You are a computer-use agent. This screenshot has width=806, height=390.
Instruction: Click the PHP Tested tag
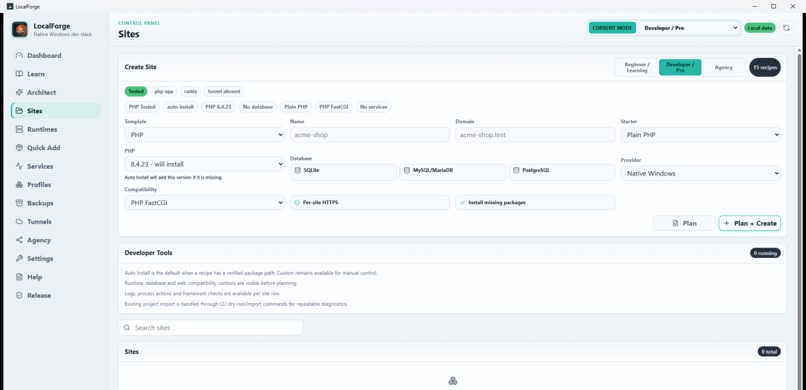click(x=142, y=107)
